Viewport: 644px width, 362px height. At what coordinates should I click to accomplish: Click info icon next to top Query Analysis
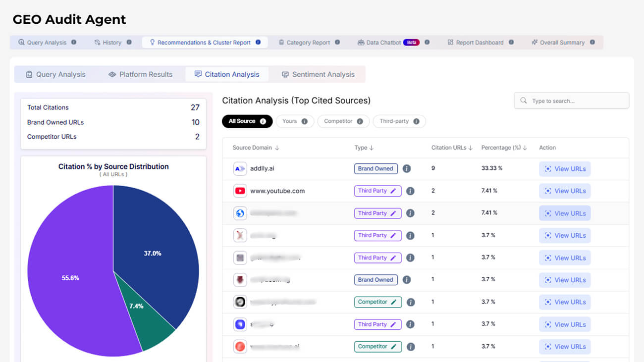74,42
